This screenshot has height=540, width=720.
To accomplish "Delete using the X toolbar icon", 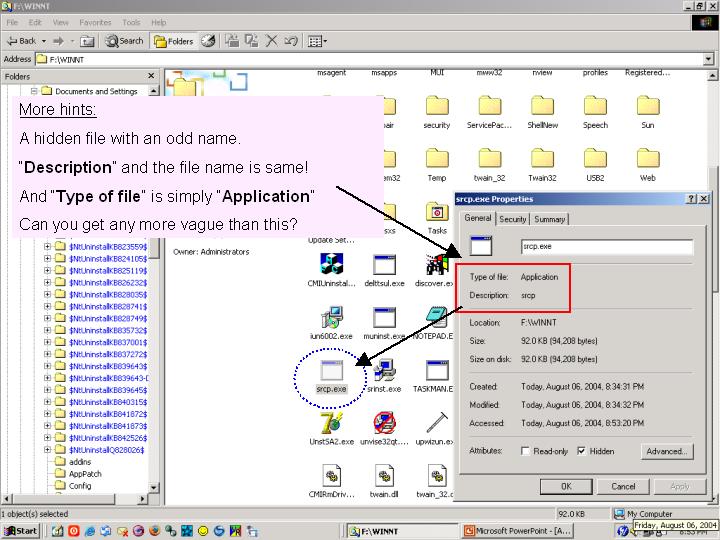I will point(271,41).
